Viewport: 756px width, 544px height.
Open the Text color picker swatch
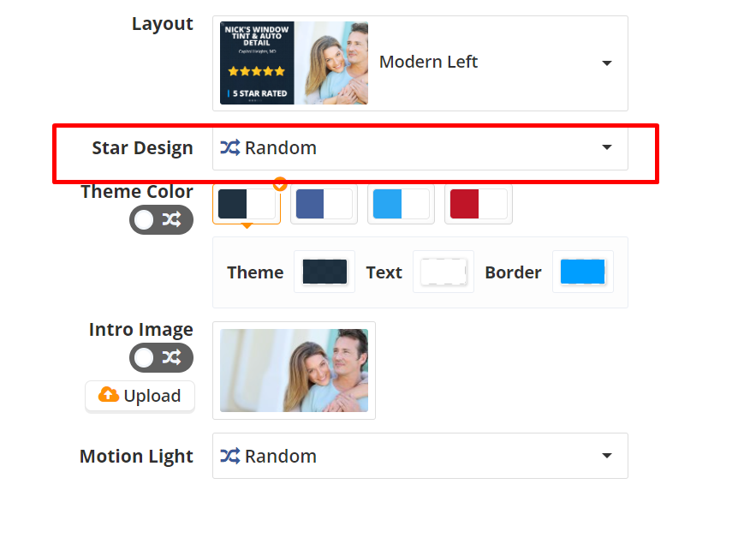point(443,272)
